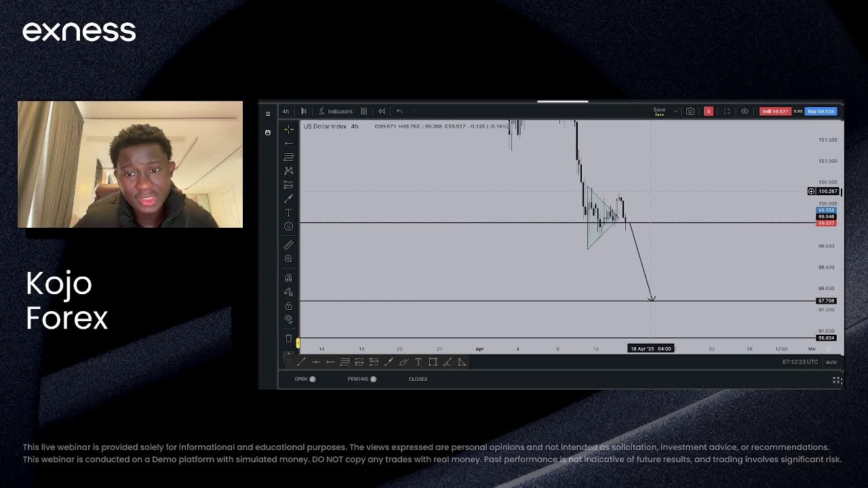Select the Fibonacci retracement tool

pyautogui.click(x=288, y=184)
